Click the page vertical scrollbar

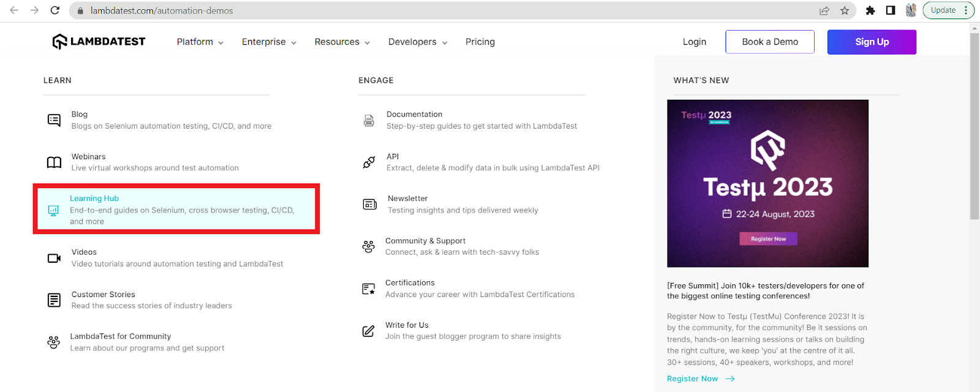click(974, 126)
